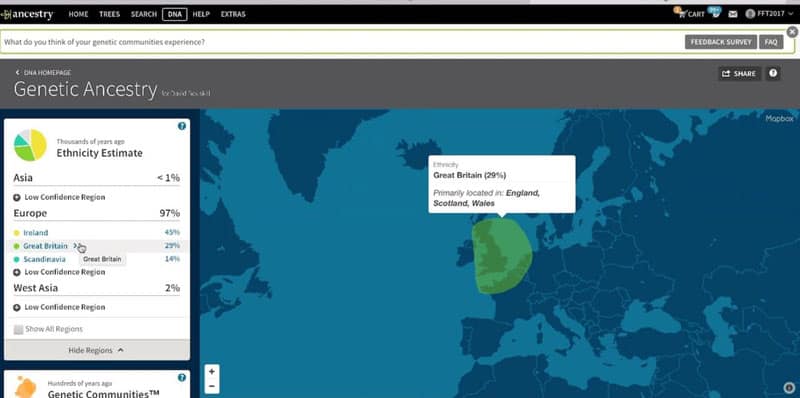Click the Ireland 45% value
This screenshot has width=800, height=398.
coord(172,233)
